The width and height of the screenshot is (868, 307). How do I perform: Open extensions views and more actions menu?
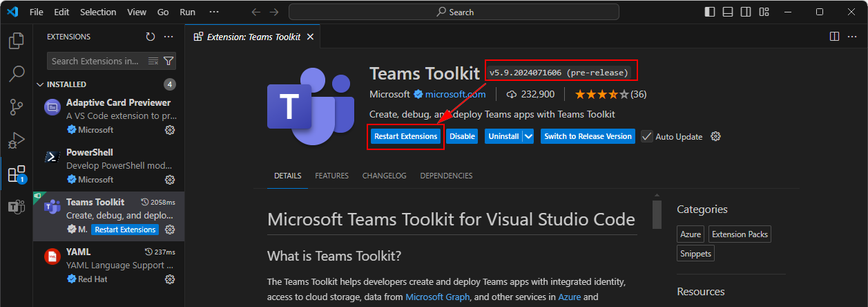169,37
